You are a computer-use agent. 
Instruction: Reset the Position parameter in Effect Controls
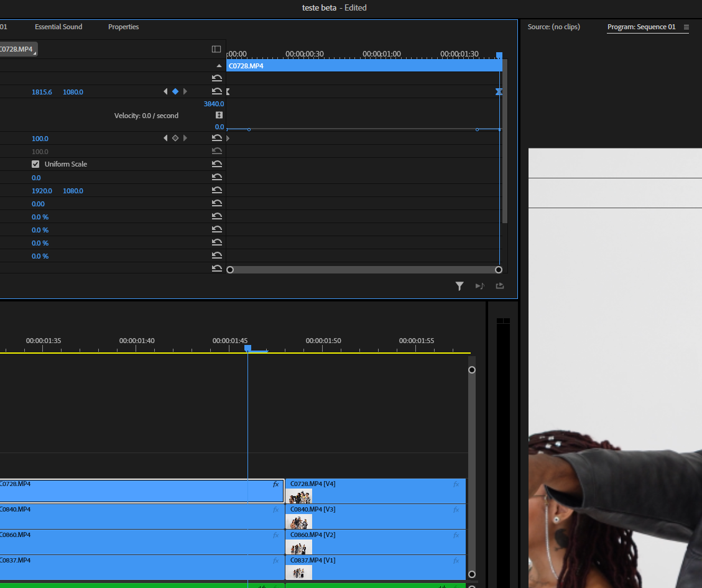[216, 91]
